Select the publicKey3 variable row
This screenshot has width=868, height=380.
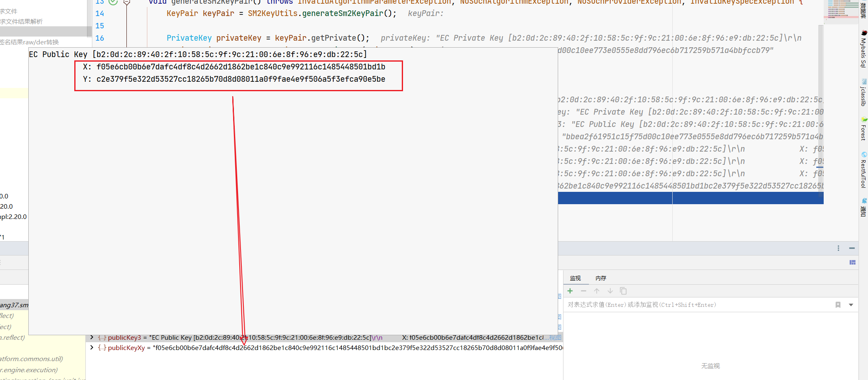(x=324, y=337)
